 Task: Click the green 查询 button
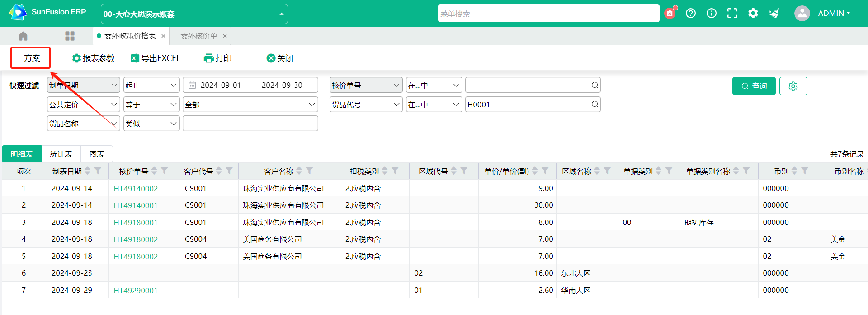click(x=754, y=86)
